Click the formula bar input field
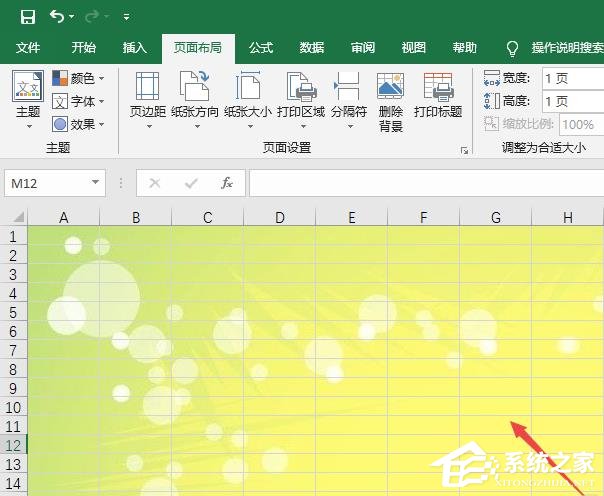 (x=420, y=183)
